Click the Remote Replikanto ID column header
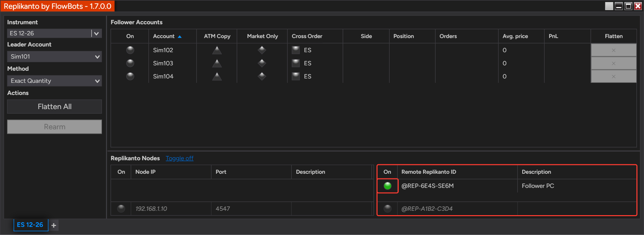 (457, 172)
